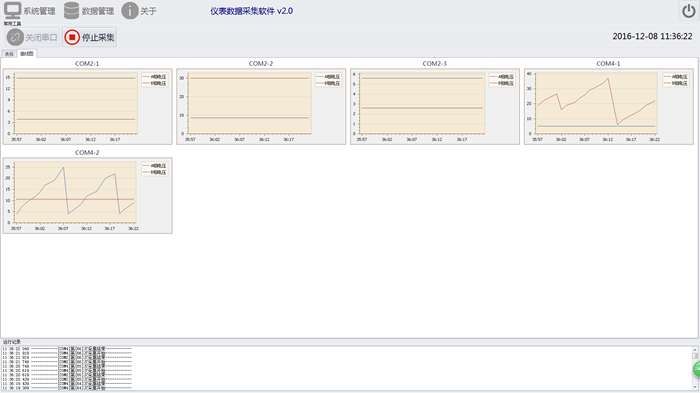
Task: Select the 曲线图 tab
Action: [x=27, y=54]
